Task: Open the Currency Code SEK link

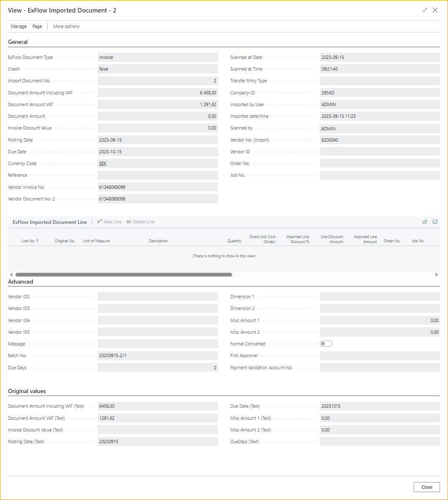Action: (102, 163)
